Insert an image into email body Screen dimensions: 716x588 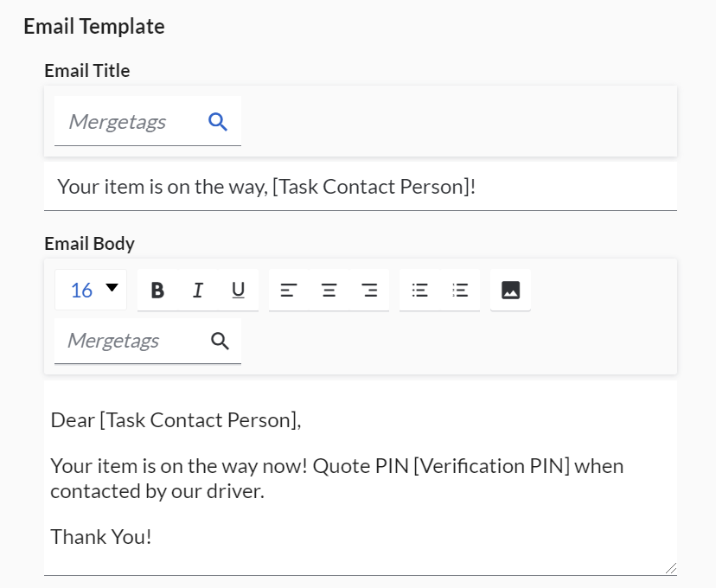point(511,291)
